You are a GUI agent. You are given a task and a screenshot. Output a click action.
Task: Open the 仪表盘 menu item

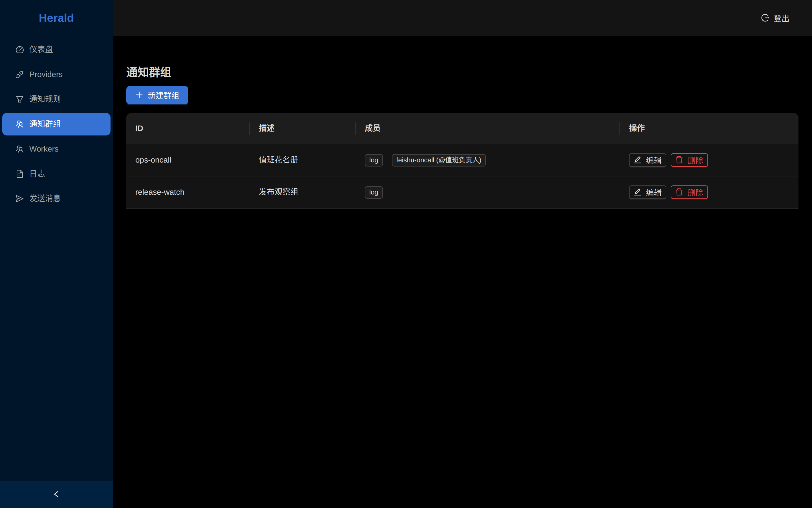[56, 50]
